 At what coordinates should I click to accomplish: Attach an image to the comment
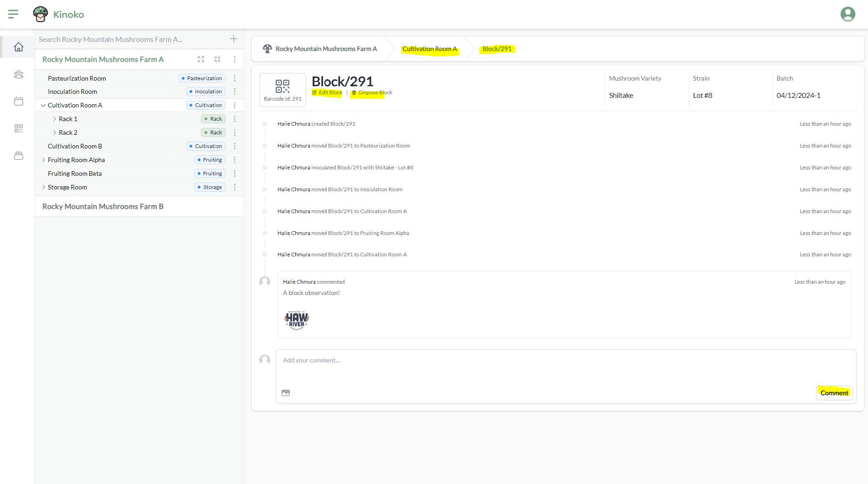click(286, 393)
